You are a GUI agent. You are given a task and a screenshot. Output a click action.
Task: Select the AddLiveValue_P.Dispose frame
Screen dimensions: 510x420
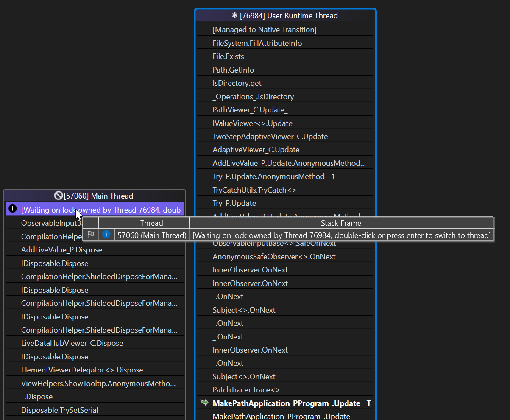(61, 250)
